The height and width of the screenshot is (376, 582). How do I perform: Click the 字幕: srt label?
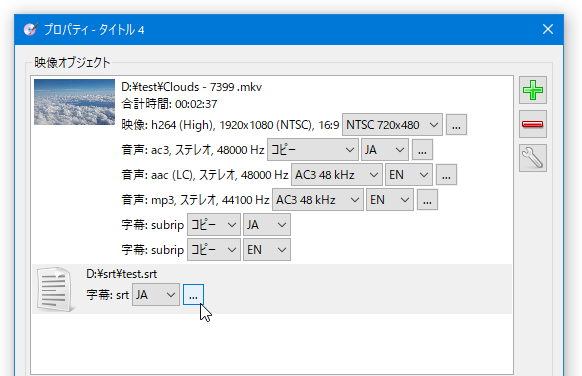coord(108,295)
